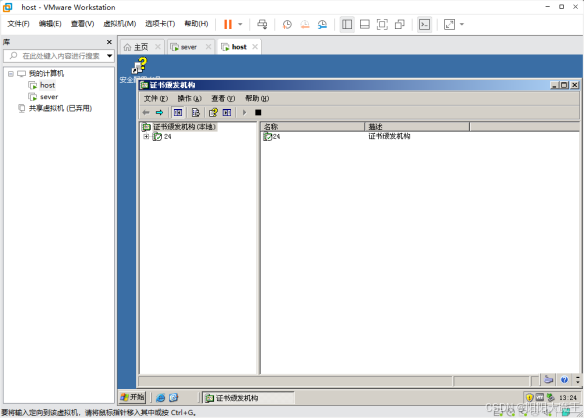The width and height of the screenshot is (584, 419).
Task: Click the 13:24 system clock
Action: pos(568,398)
